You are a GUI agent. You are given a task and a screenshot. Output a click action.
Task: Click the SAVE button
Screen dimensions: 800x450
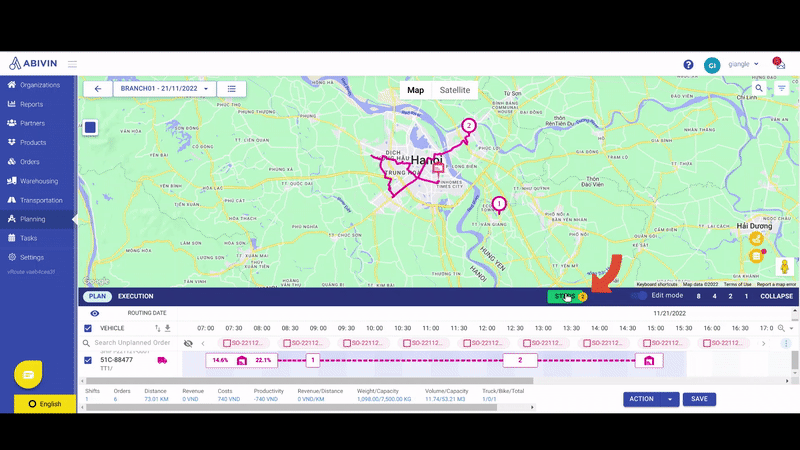(699, 399)
